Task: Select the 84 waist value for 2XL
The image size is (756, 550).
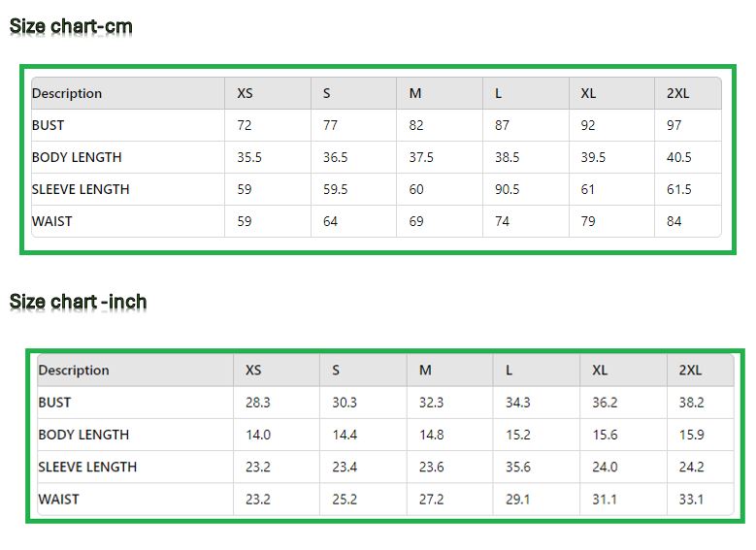Action: point(674,221)
